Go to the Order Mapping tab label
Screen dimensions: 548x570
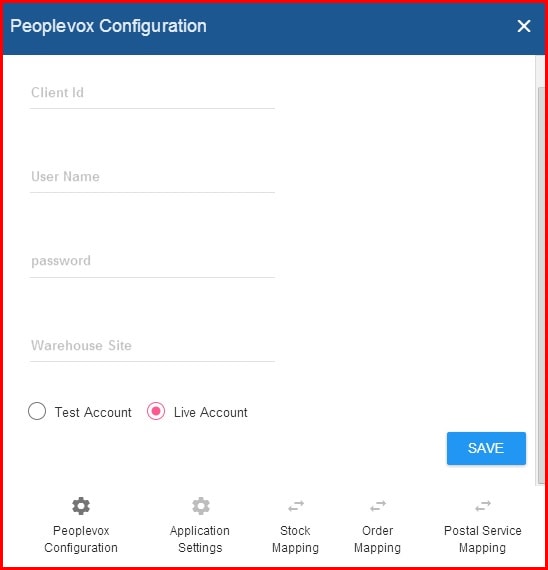click(x=377, y=539)
